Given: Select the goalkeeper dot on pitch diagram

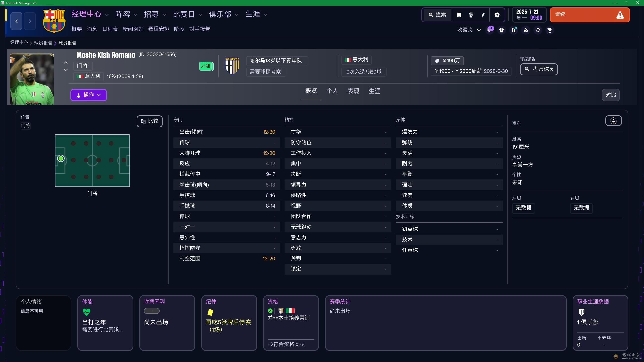Looking at the screenshot, I should point(61,158).
